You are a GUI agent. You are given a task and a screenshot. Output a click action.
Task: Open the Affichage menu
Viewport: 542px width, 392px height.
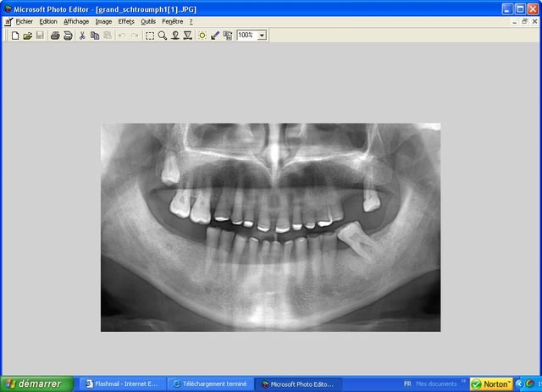(76, 21)
